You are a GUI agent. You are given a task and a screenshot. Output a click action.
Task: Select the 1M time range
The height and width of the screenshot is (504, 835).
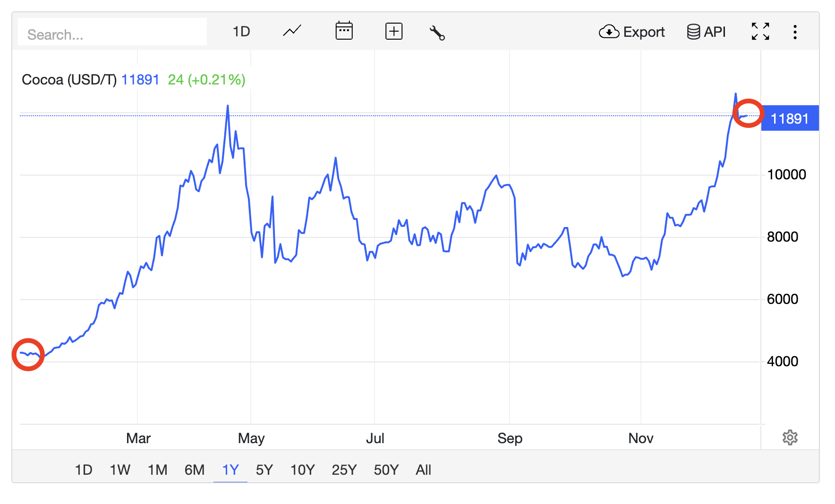[x=158, y=470]
